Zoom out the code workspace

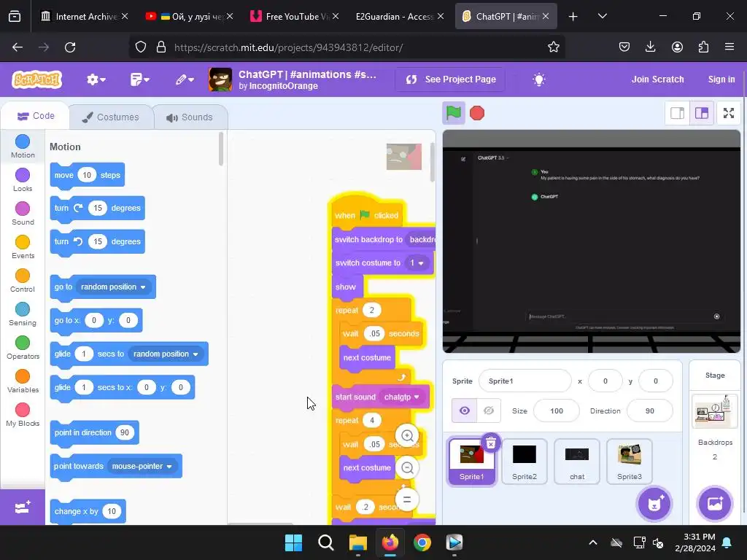point(407,467)
